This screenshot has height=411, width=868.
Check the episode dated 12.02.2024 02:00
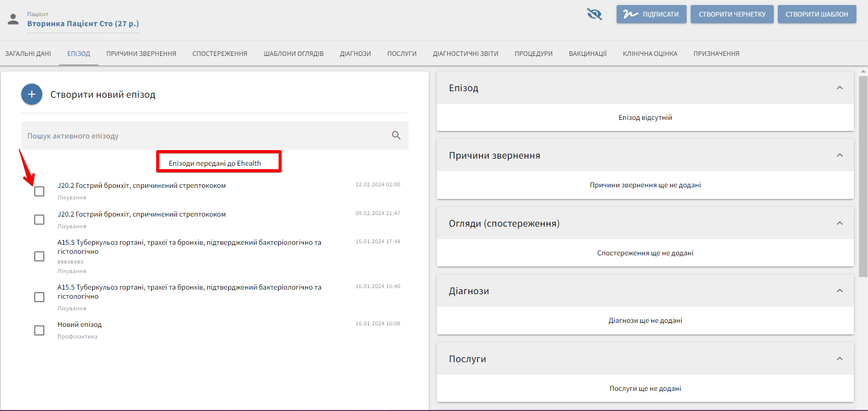tap(39, 191)
